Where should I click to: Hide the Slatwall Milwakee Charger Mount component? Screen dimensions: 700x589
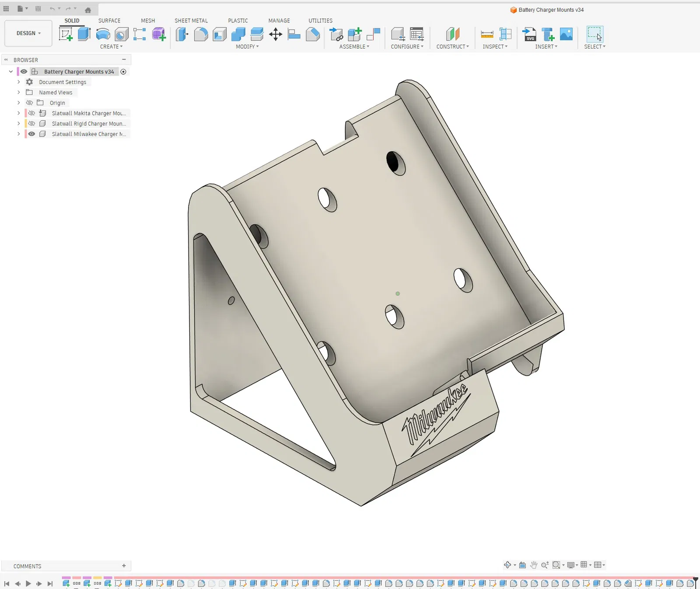[x=31, y=134]
